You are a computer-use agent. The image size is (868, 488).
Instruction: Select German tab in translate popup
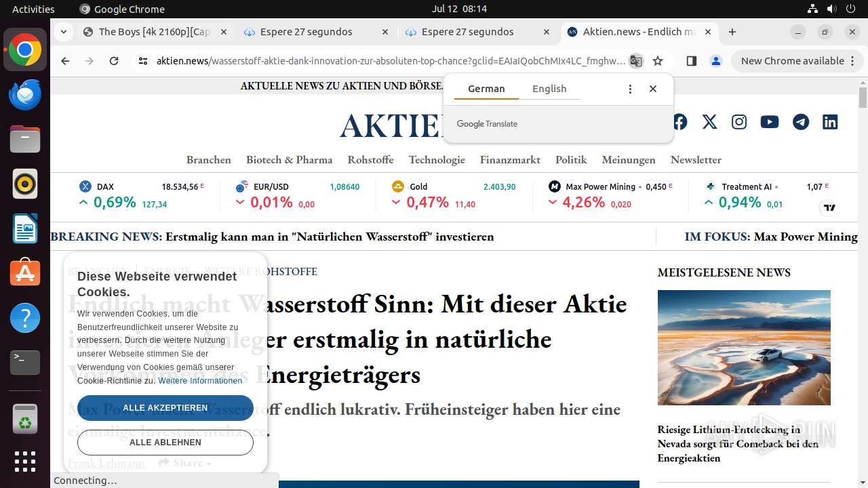click(x=486, y=89)
